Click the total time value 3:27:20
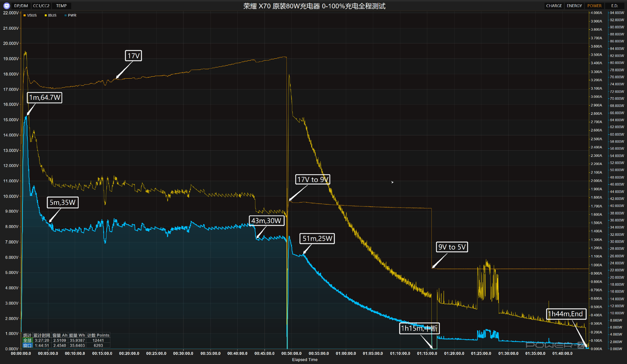Image resolution: width=627 pixels, height=364 pixels. click(42, 341)
